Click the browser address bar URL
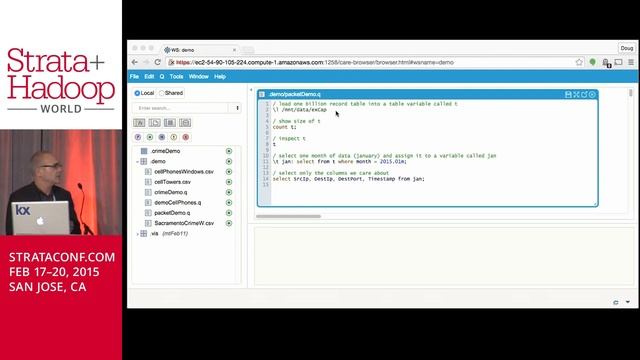Image resolution: width=640 pixels, height=360 pixels. [x=315, y=62]
